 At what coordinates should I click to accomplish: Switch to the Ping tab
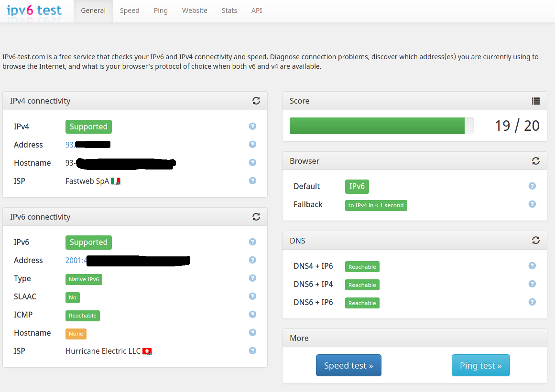[x=161, y=11]
